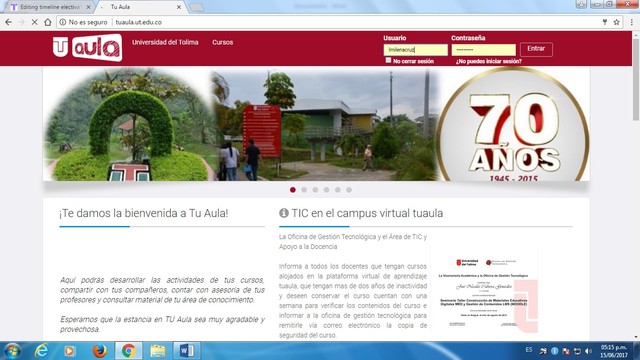Launch Internet Explorer from taskbar
Image resolution: width=640 pixels, height=360 pixels.
point(41,351)
